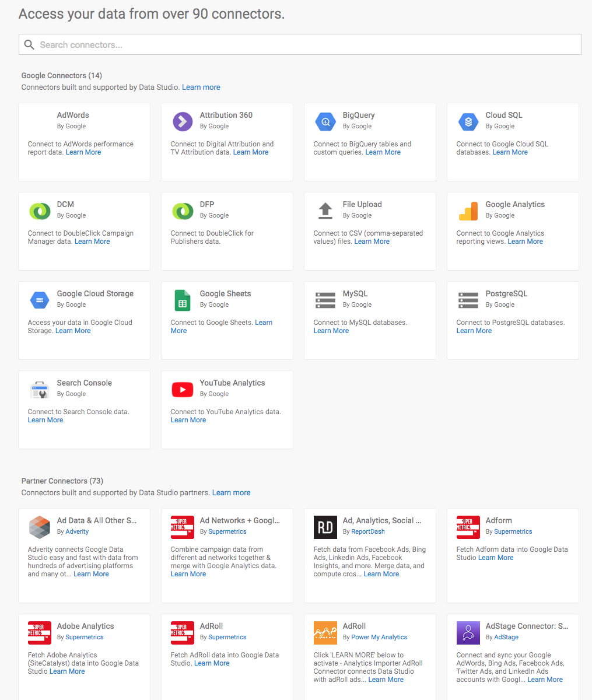Select the Ad Data & All Other S... title
Image resolution: width=592 pixels, height=700 pixels.
(97, 520)
